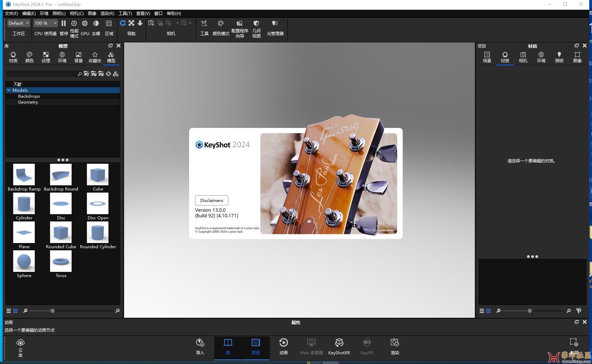
Task: Toggle the 区域 region render icon
Action: click(x=109, y=23)
